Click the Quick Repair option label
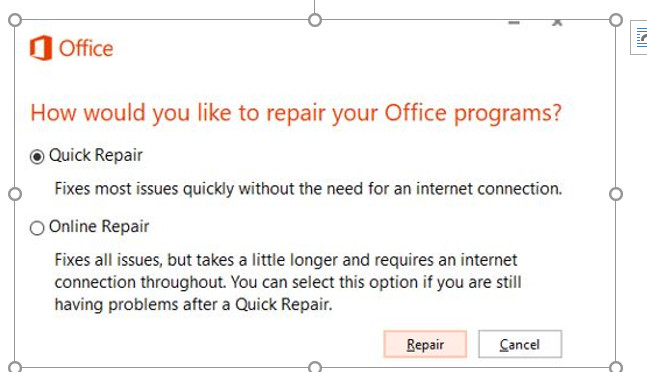This screenshot has height=372, width=647. pos(96,155)
